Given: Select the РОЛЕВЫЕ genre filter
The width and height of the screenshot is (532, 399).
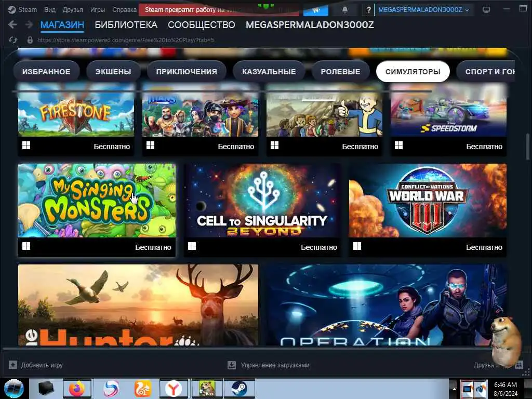Looking at the screenshot, I should click(x=340, y=72).
